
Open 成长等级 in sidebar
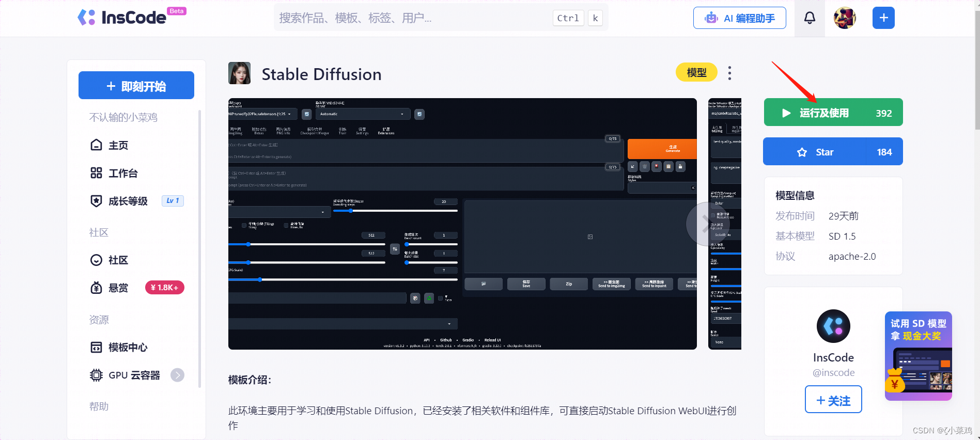coord(136,201)
